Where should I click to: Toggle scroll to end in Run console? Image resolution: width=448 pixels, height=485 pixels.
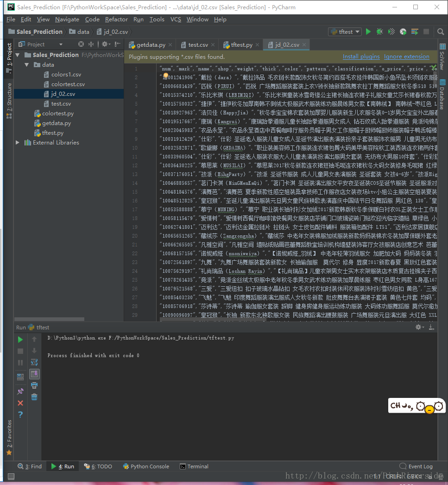[x=34, y=374]
